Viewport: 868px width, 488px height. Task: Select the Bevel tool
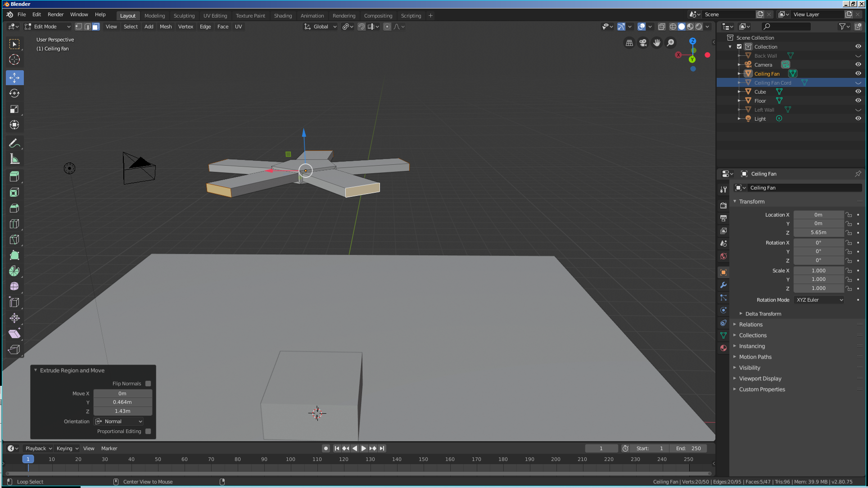[x=14, y=208]
